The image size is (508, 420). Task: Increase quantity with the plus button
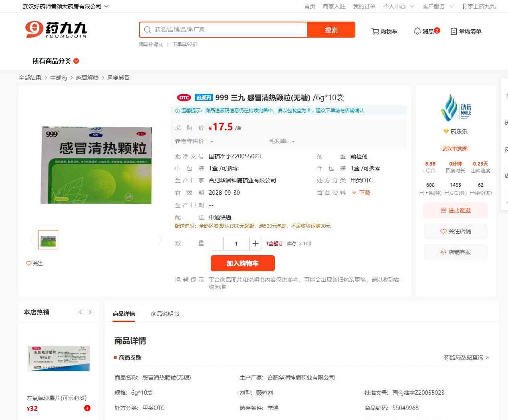tap(255, 244)
